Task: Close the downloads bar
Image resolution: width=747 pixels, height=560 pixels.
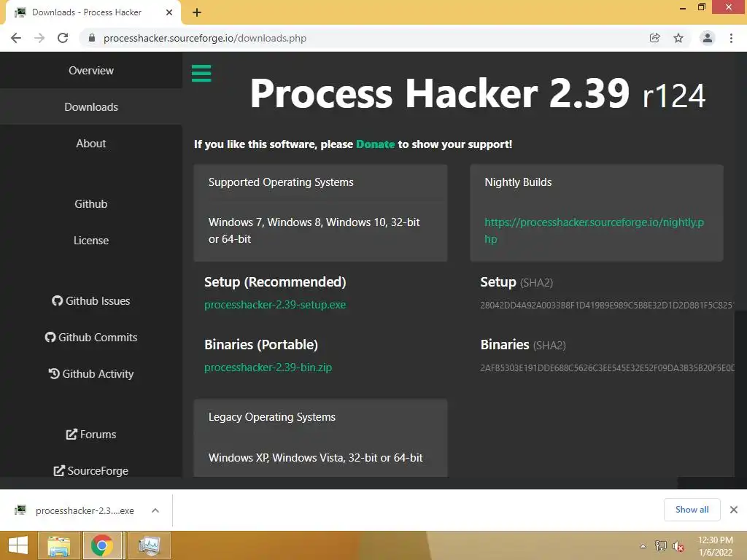Action: [734, 510]
